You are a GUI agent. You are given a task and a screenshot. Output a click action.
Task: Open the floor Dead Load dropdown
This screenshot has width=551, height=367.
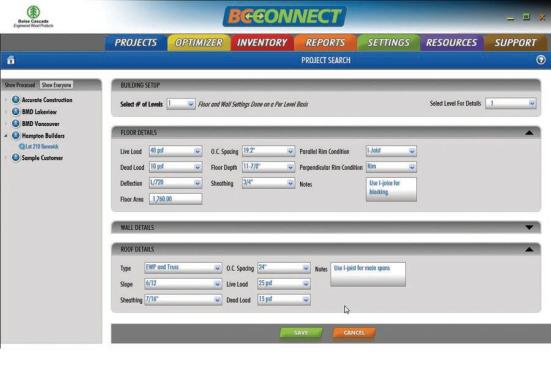(175, 167)
